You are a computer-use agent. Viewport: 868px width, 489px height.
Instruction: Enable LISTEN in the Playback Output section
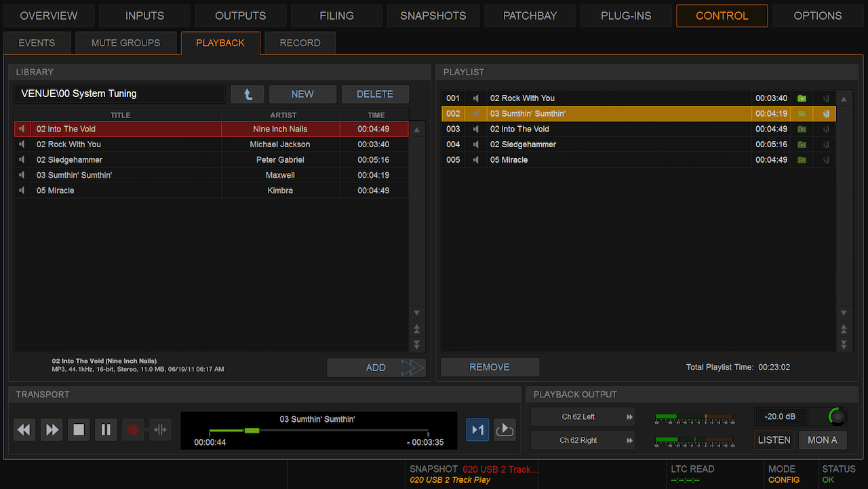[774, 439]
